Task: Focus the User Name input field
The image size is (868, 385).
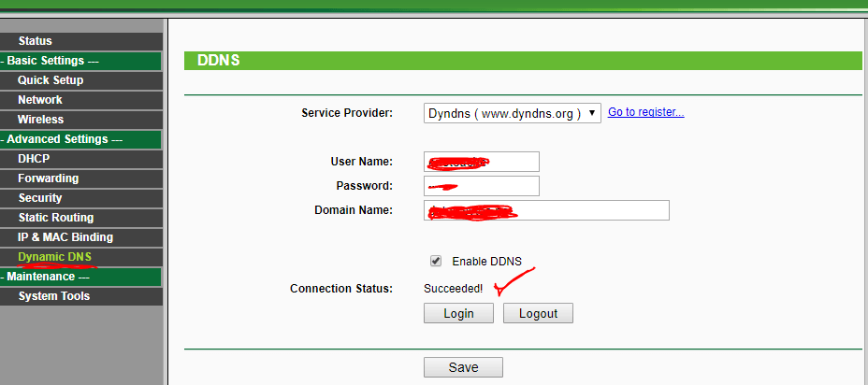Action: pyautogui.click(x=481, y=162)
